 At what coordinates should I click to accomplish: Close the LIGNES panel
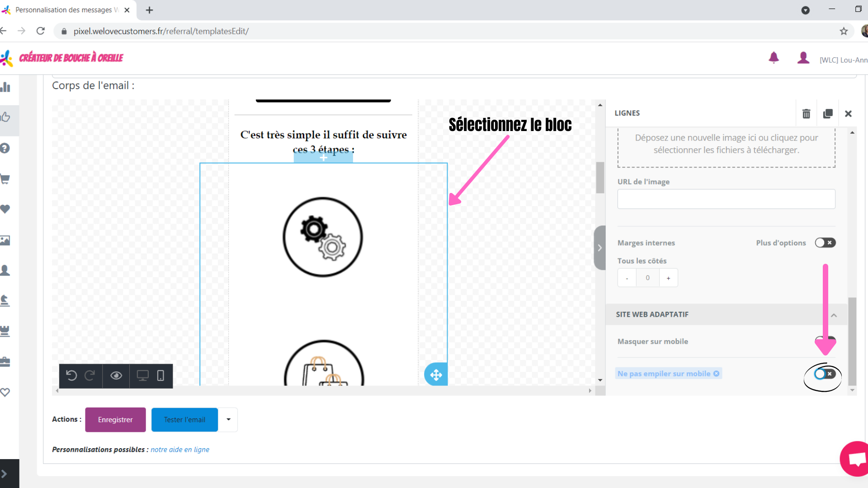click(848, 114)
